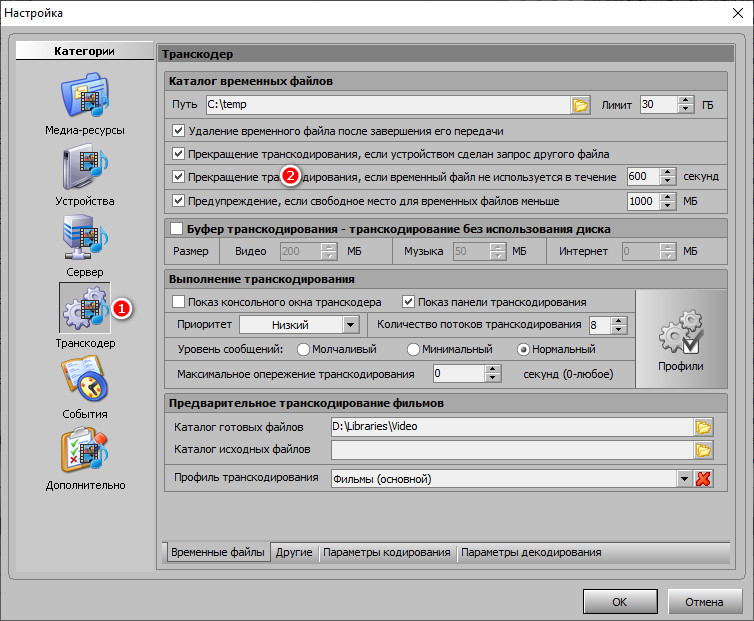Viewport: 754px width, 621px height.
Task: Clear transcoding profile with red X
Action: (x=703, y=478)
